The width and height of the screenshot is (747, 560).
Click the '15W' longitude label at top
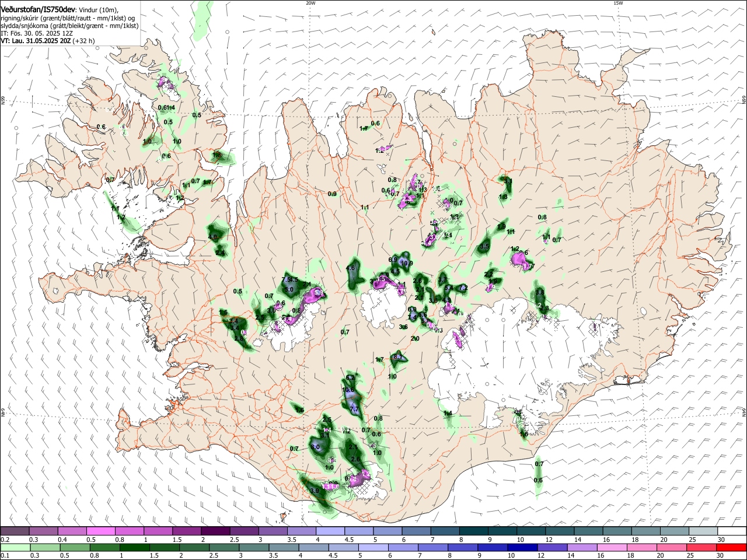coord(618,3)
